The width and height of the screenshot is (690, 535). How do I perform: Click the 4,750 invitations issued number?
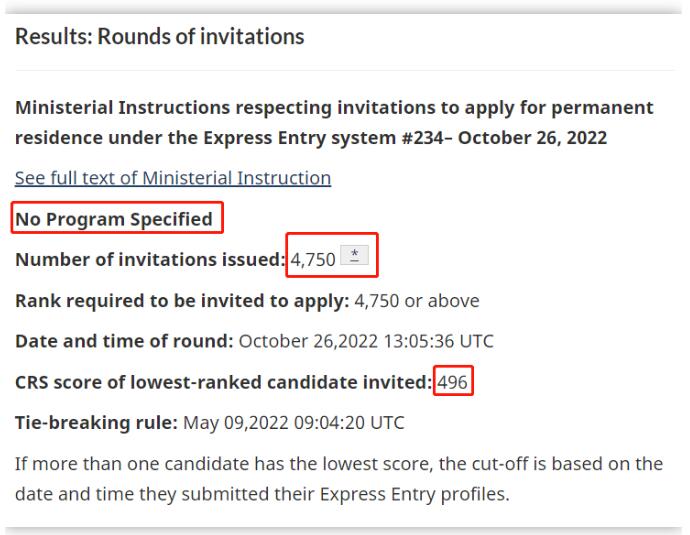[313, 260]
